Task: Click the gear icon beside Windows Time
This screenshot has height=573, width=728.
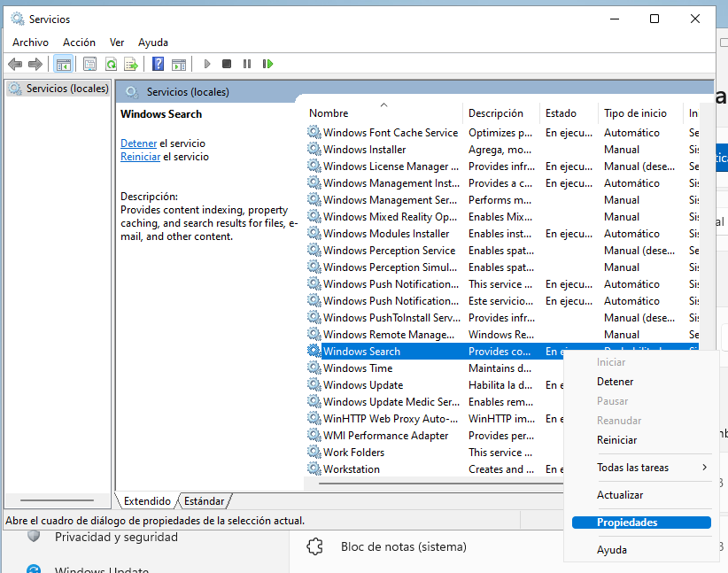Action: tap(314, 368)
